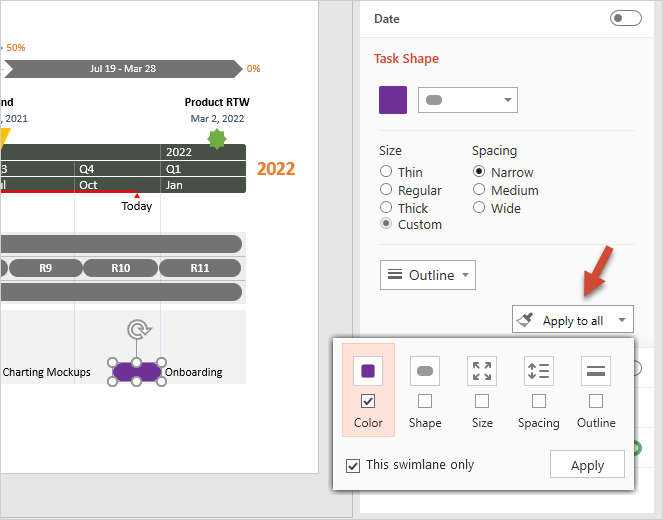Click the 0% progress label

tap(253, 68)
